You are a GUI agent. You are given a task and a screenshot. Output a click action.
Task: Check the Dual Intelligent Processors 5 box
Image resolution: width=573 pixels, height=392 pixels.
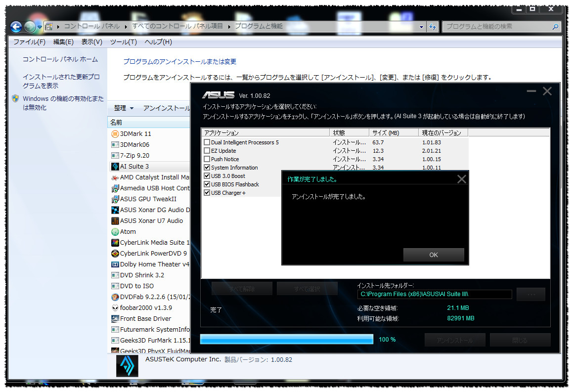pos(207,142)
